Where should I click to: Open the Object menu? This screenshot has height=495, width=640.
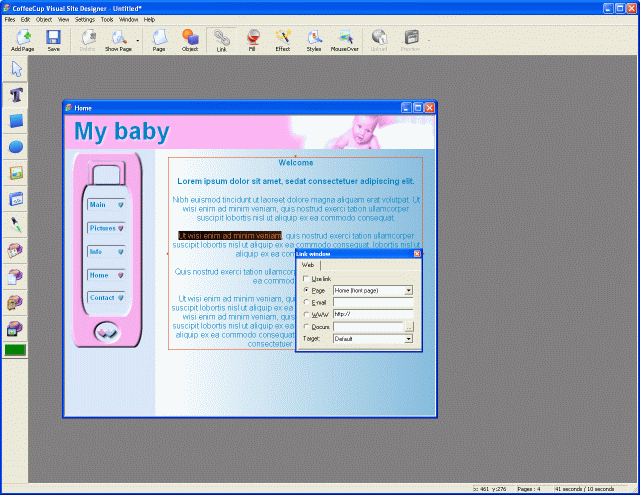point(44,20)
